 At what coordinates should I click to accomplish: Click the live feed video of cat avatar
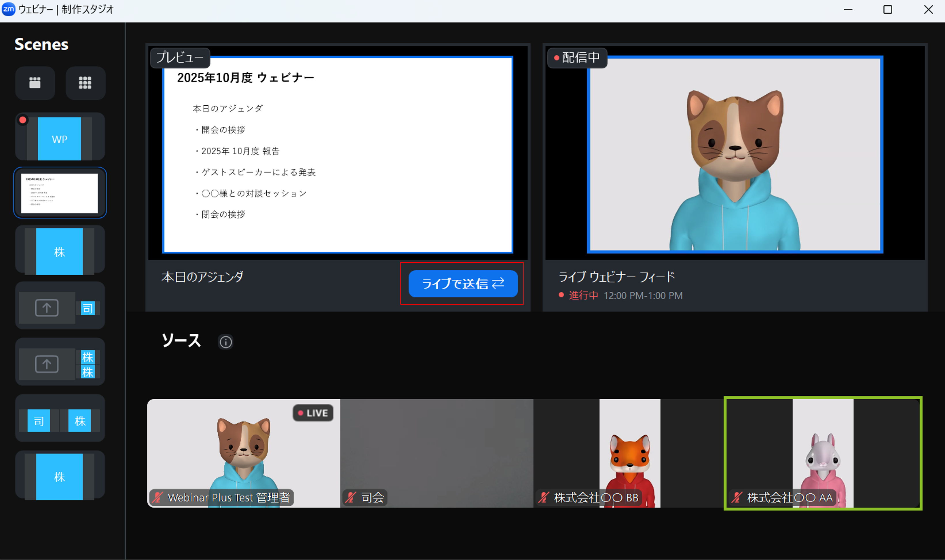tap(735, 155)
